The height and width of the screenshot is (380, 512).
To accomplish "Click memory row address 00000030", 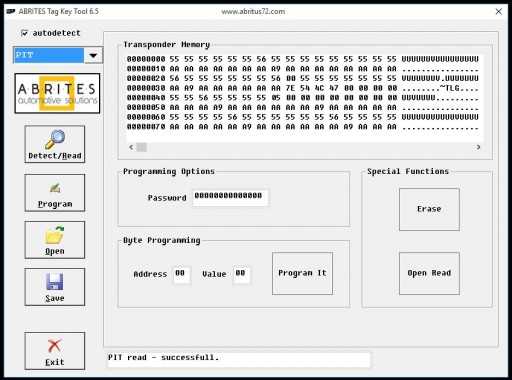I will point(146,88).
